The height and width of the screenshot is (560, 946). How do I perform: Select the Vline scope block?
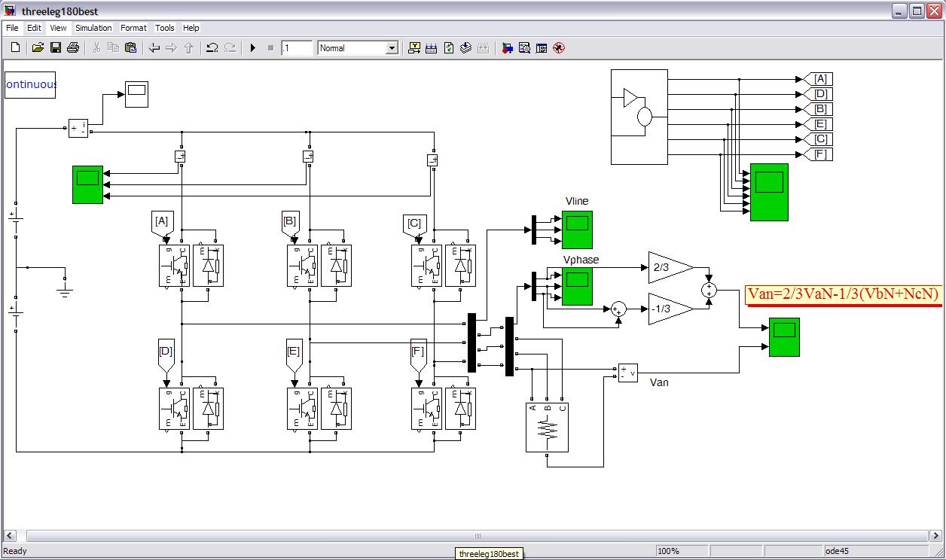(x=577, y=230)
